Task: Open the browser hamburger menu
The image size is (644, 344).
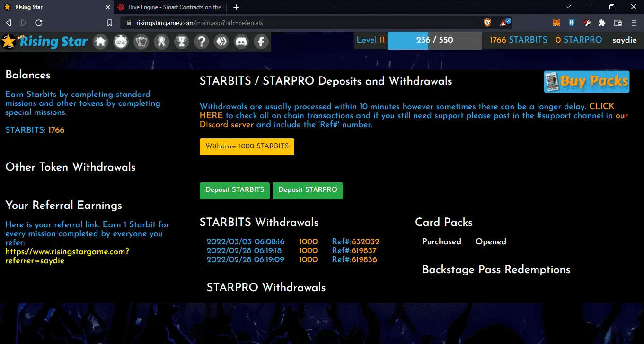Action: 634,22
